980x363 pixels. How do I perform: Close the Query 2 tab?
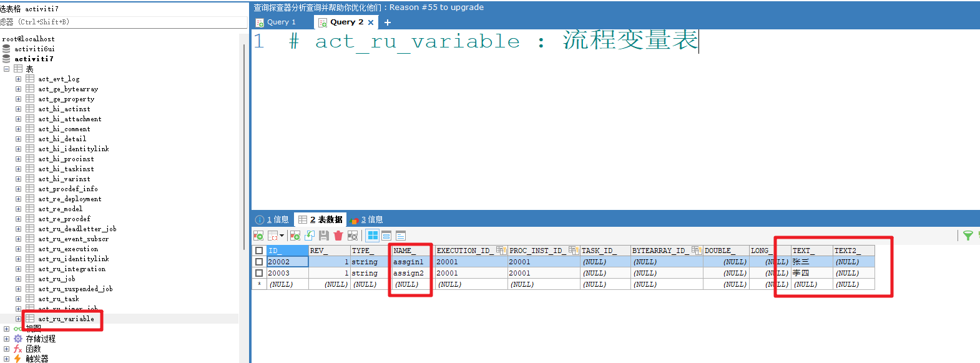coord(371,22)
